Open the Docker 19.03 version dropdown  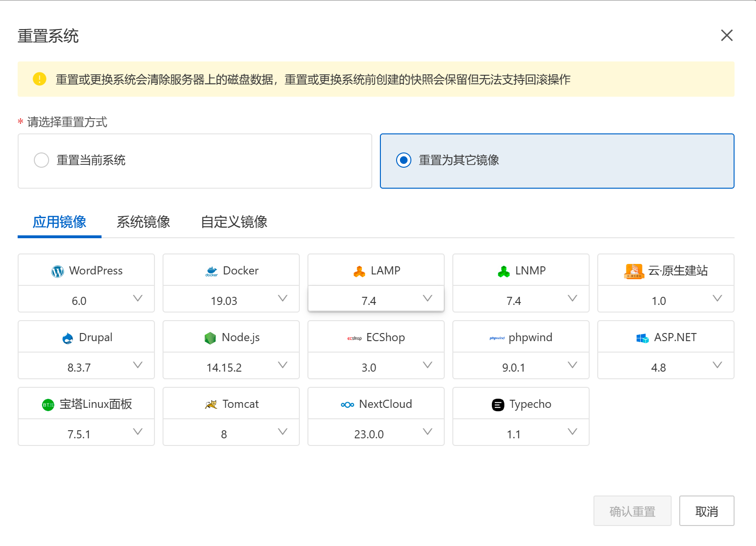coord(231,300)
